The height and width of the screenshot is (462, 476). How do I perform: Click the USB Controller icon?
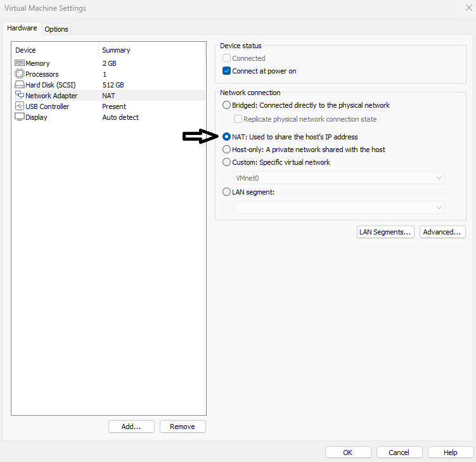click(x=20, y=106)
